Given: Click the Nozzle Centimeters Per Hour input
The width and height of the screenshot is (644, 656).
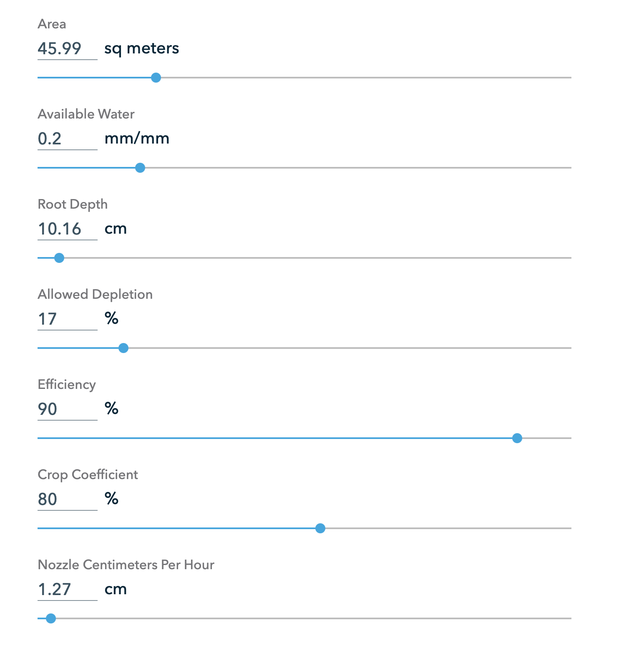Looking at the screenshot, I should pyautogui.click(x=67, y=590).
